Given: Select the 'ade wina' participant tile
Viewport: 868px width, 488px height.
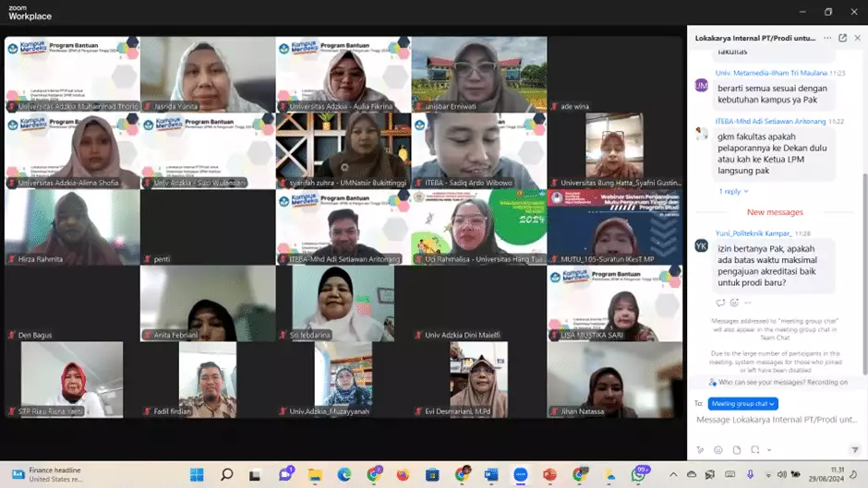Looking at the screenshot, I should click(x=614, y=74).
